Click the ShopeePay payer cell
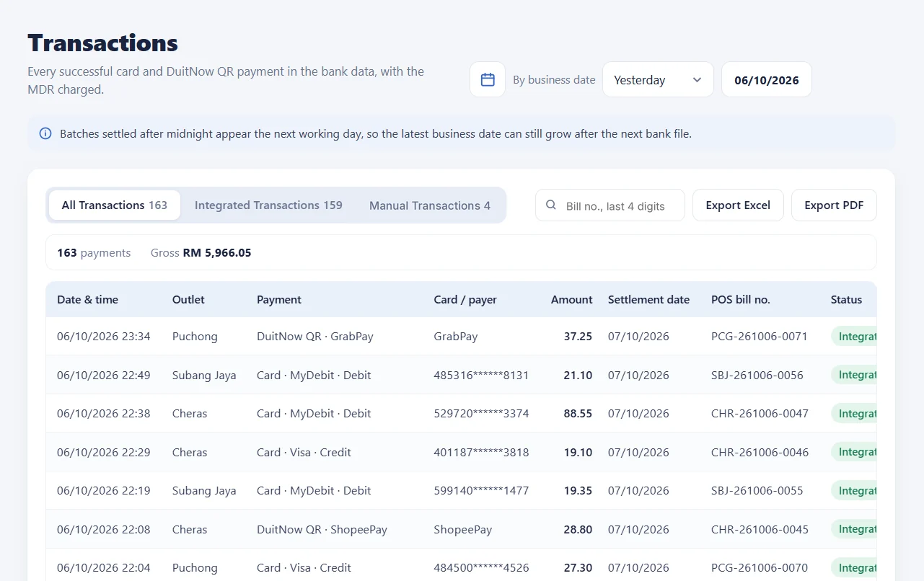 (x=463, y=529)
